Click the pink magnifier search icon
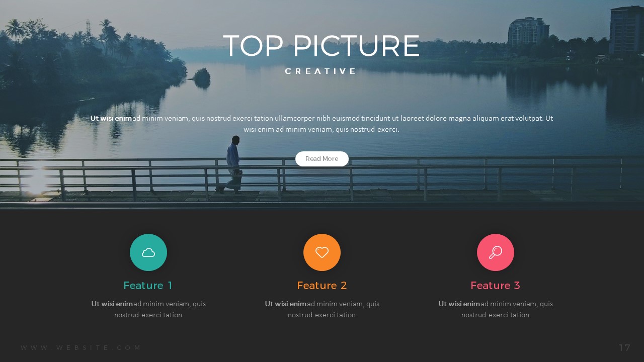The image size is (644, 362). 496,252
